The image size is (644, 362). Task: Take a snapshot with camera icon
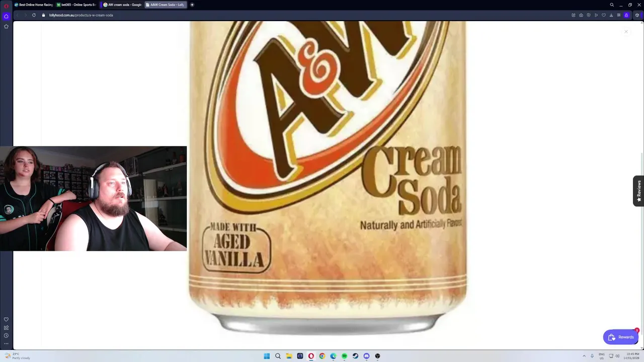(x=581, y=15)
